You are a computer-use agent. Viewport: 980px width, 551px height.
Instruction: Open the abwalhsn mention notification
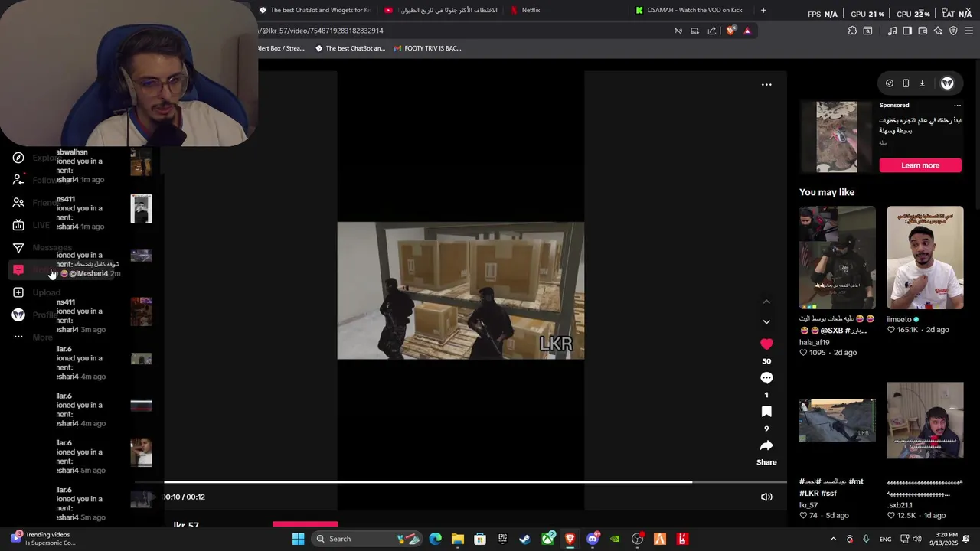coord(104,165)
